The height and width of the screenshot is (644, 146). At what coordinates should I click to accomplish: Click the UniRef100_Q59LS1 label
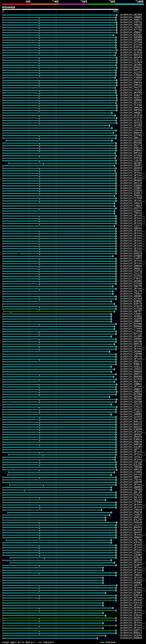131,361
